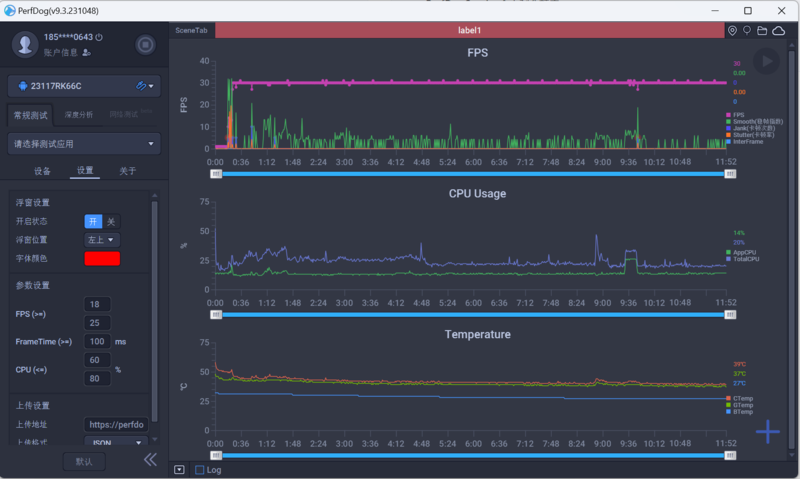Open the 左上 floating position dropdown
Viewport: 800px width, 479px height.
click(x=101, y=240)
